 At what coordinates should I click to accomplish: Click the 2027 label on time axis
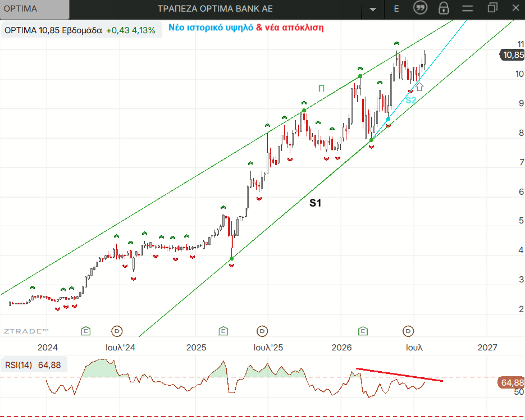(x=487, y=348)
